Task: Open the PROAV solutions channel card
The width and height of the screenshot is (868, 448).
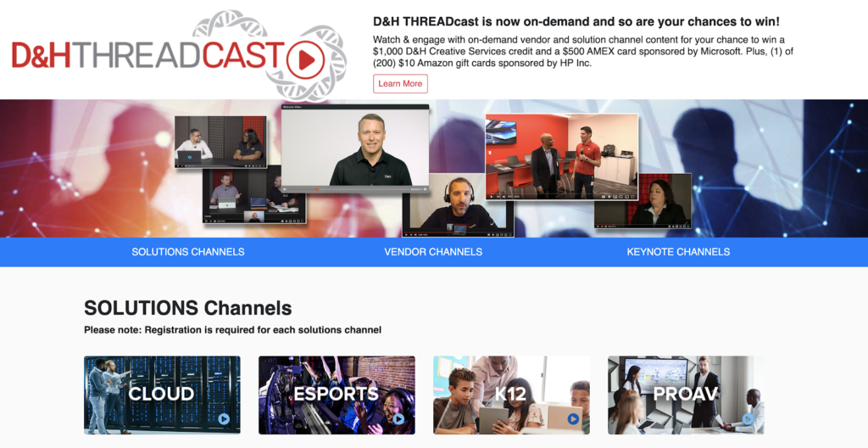Action: pos(686,395)
